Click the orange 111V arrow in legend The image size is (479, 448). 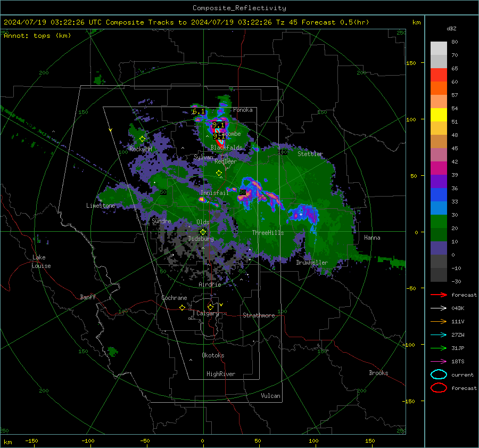coord(439,321)
